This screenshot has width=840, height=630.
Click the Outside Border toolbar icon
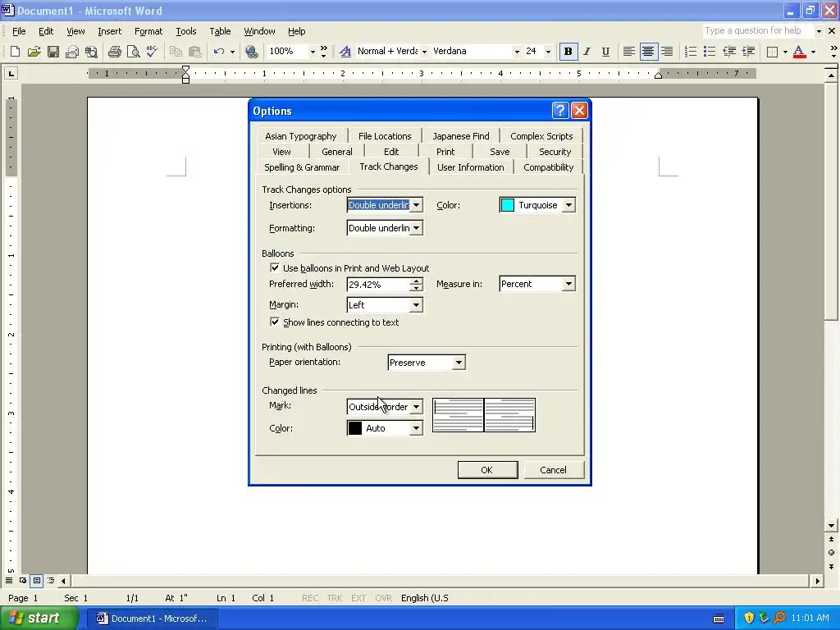(x=772, y=52)
